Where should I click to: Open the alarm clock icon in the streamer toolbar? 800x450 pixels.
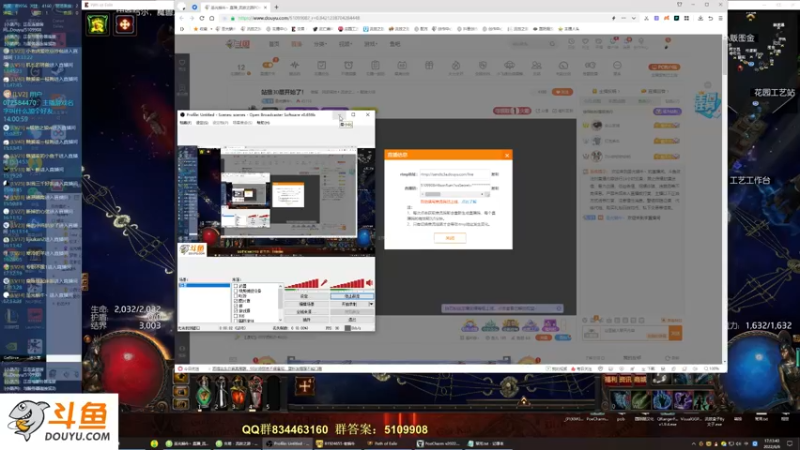[x=348, y=65]
